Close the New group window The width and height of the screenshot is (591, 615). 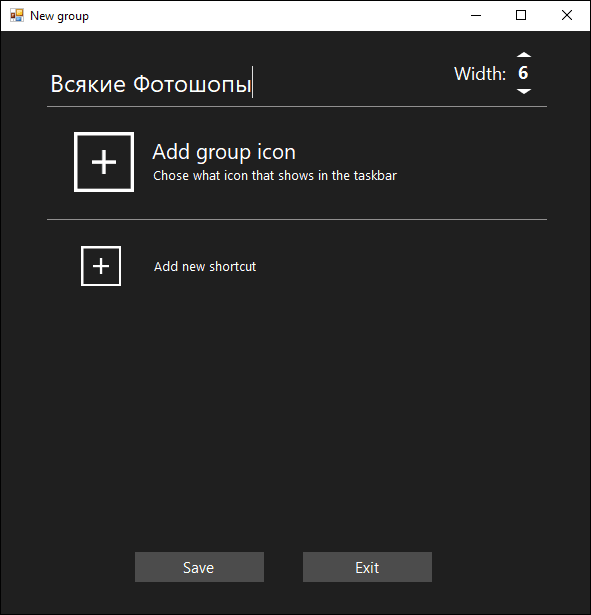[x=567, y=16]
